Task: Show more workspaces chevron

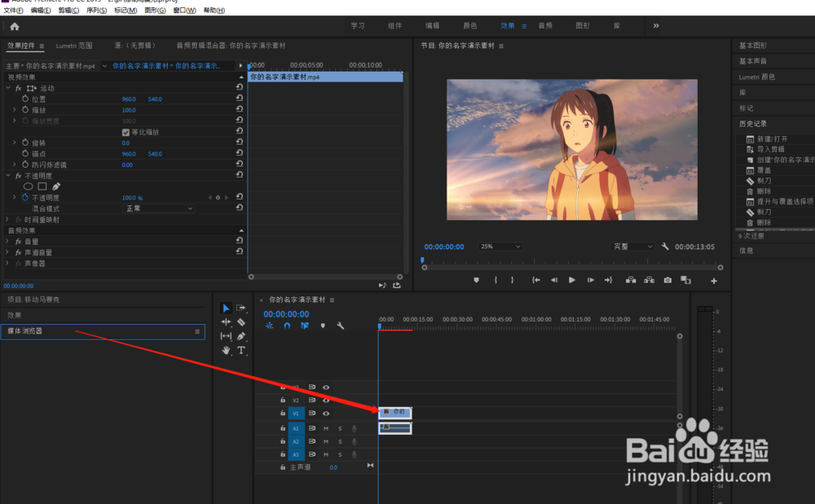Action: (656, 25)
